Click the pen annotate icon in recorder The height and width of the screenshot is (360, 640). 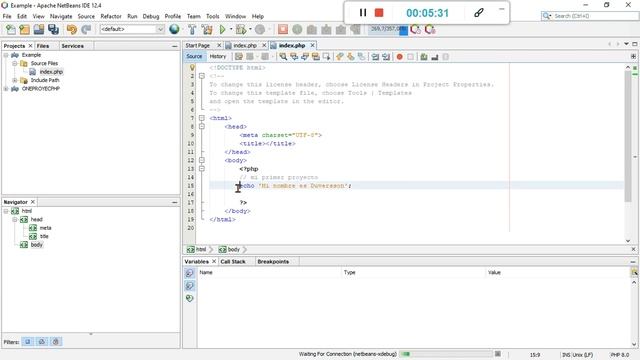point(478,13)
